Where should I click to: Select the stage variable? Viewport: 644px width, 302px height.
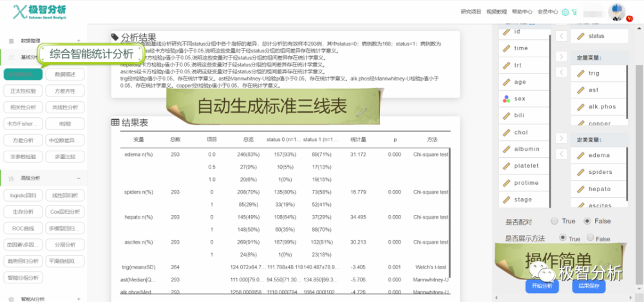coord(524,200)
